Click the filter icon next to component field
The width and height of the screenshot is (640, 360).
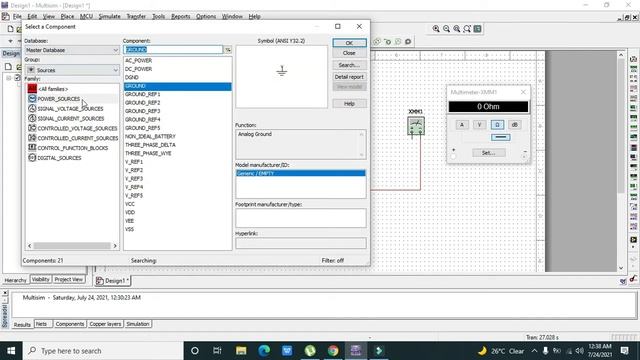coord(228,49)
